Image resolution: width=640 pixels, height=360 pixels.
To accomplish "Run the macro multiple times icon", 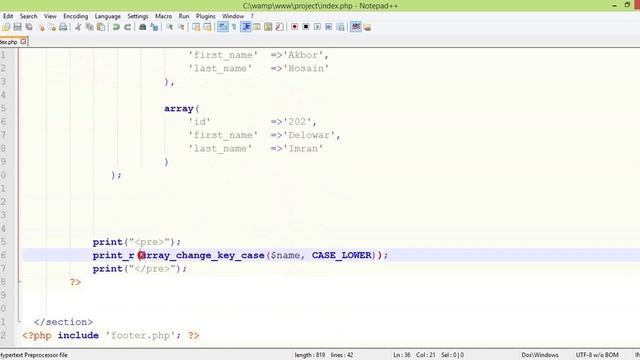I will (x=329, y=27).
